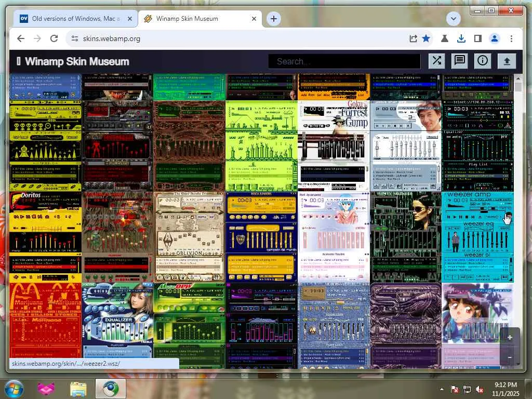Click the zoom in plus button
The height and width of the screenshot is (399, 532).
510,337
